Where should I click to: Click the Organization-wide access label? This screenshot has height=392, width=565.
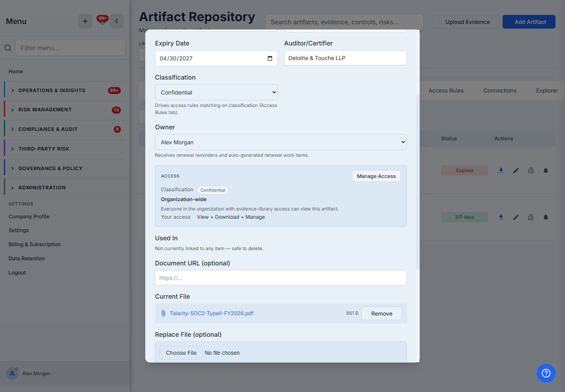coord(184,199)
